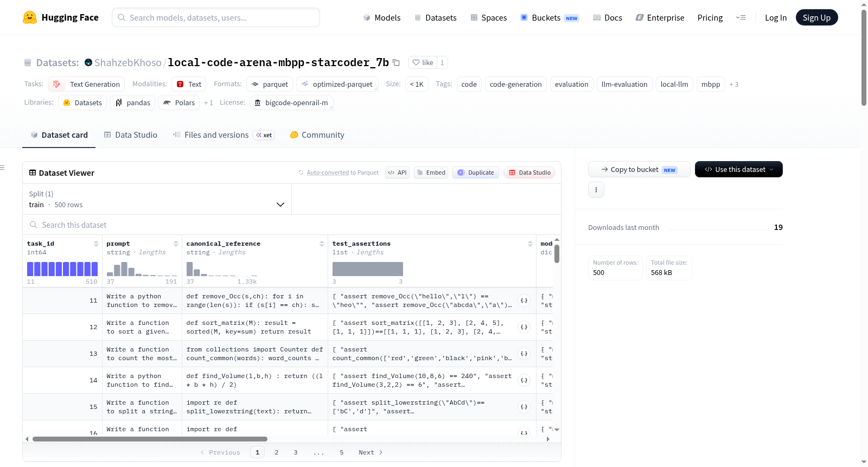Open Docs in the top navigation
The width and height of the screenshot is (868, 467).
(x=608, y=17)
